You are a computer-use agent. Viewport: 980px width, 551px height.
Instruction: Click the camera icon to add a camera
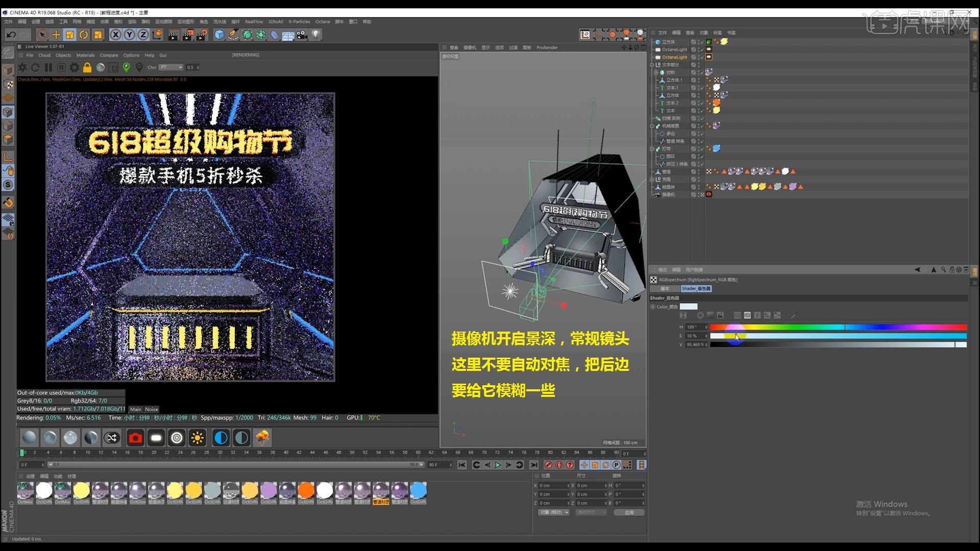point(300,35)
